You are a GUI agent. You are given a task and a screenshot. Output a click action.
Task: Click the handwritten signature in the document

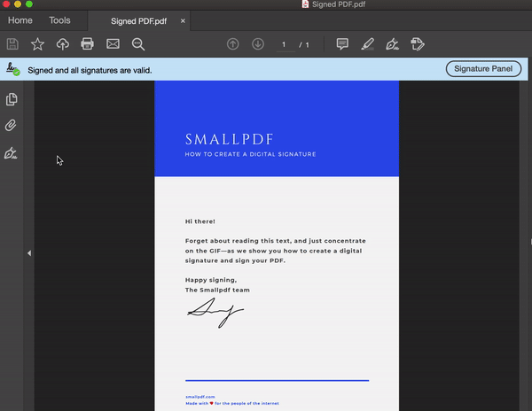(x=215, y=313)
